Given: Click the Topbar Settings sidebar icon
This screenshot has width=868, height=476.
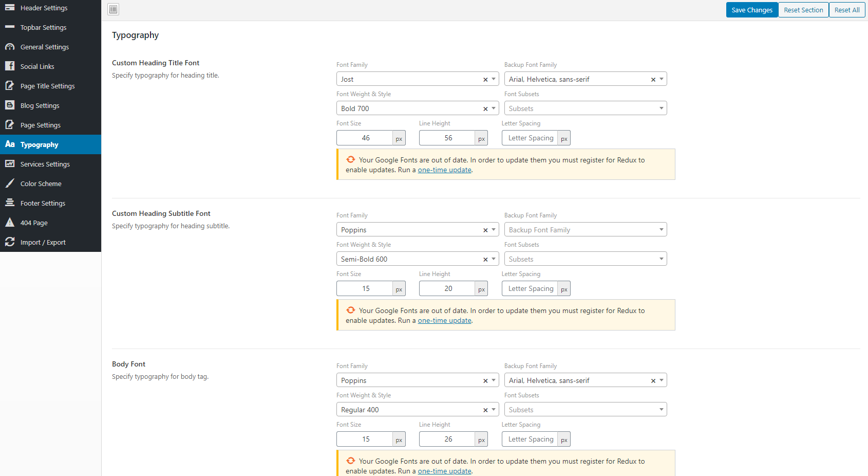Looking at the screenshot, I should click(x=10, y=27).
